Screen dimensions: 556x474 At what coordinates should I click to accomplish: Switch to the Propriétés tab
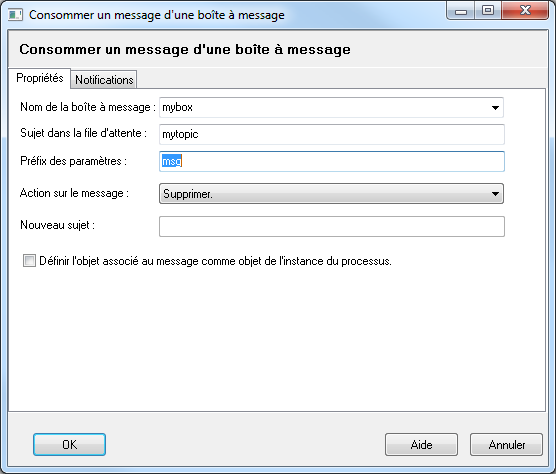tap(40, 78)
